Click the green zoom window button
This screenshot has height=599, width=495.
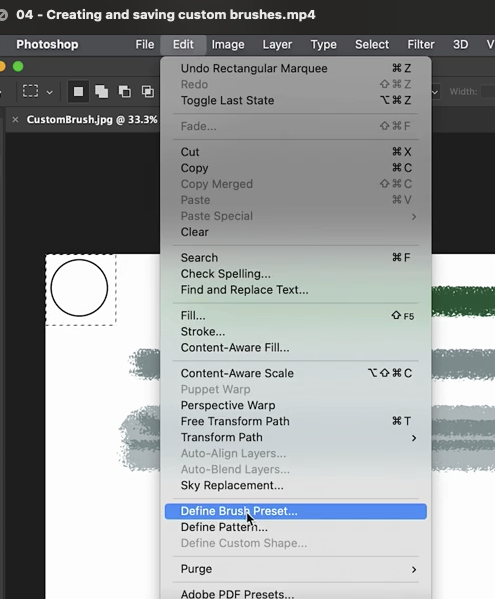(x=18, y=67)
